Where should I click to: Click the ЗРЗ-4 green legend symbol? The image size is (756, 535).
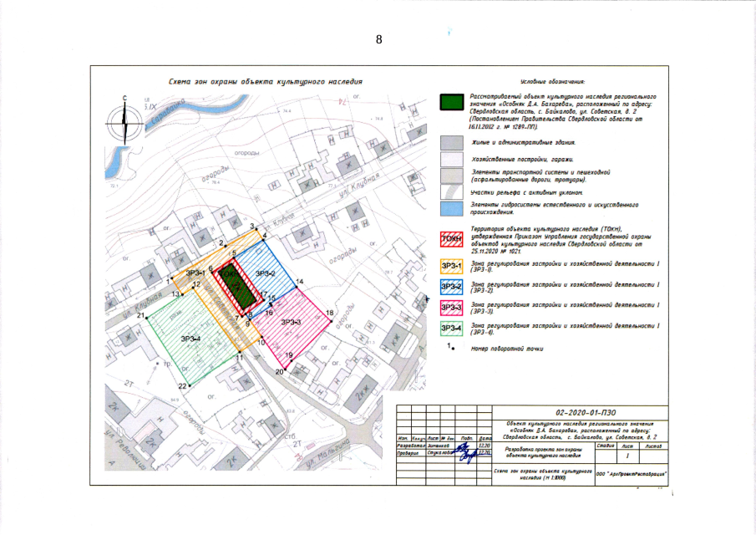tap(451, 328)
